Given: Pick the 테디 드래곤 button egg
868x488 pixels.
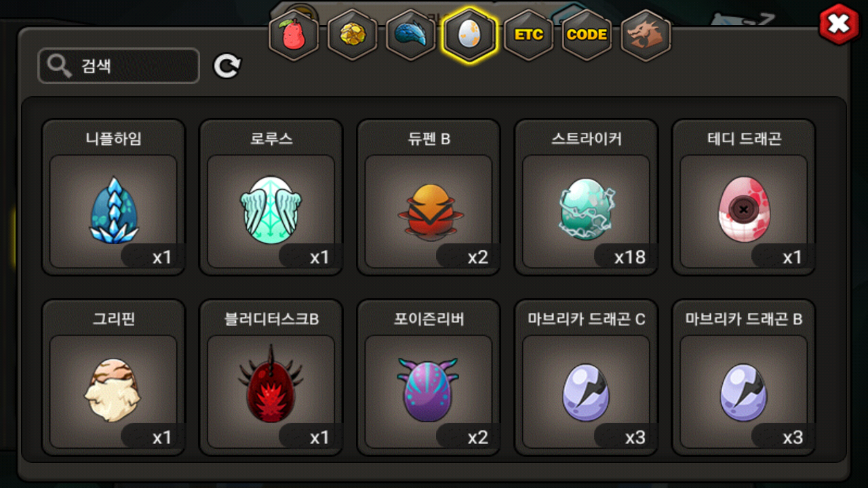Looking at the screenshot, I should (x=744, y=197).
